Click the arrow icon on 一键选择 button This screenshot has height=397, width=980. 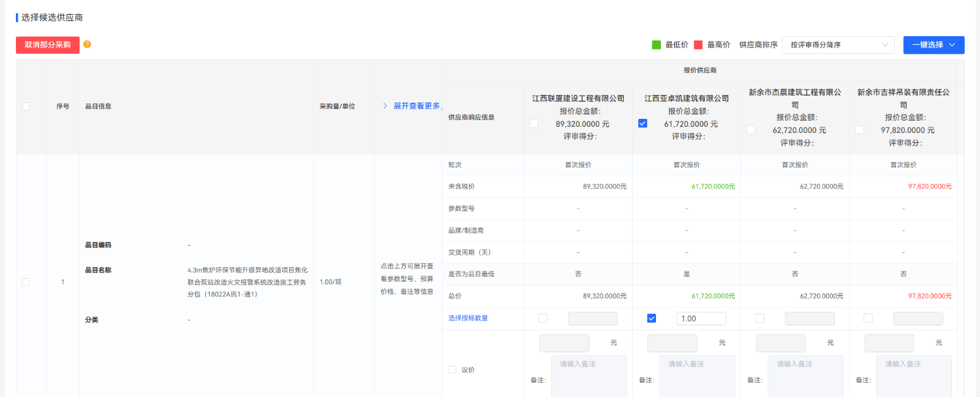[952, 45]
